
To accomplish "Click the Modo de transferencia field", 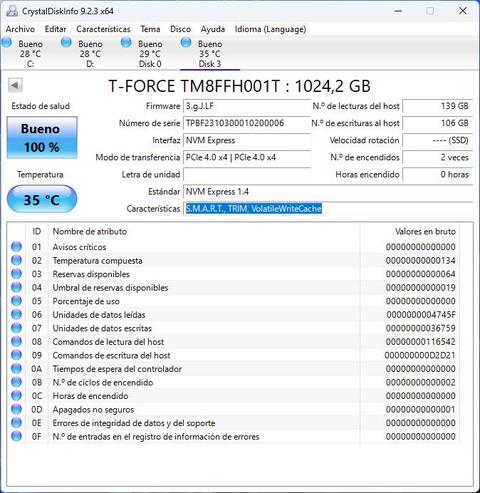I will [x=247, y=157].
